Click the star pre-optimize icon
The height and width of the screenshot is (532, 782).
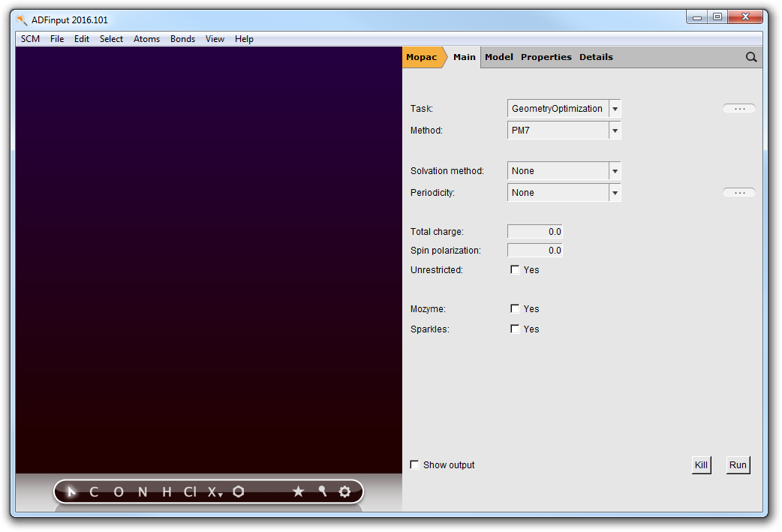pyautogui.click(x=298, y=491)
